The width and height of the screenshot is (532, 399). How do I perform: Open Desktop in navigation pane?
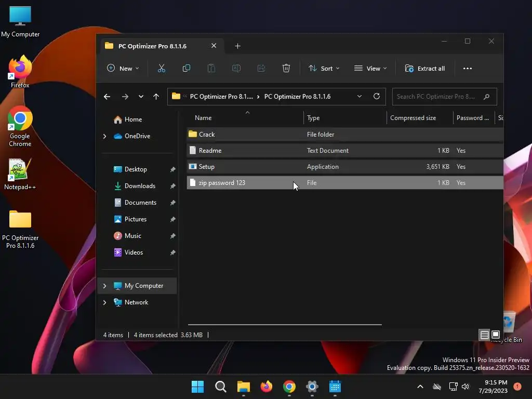click(136, 169)
